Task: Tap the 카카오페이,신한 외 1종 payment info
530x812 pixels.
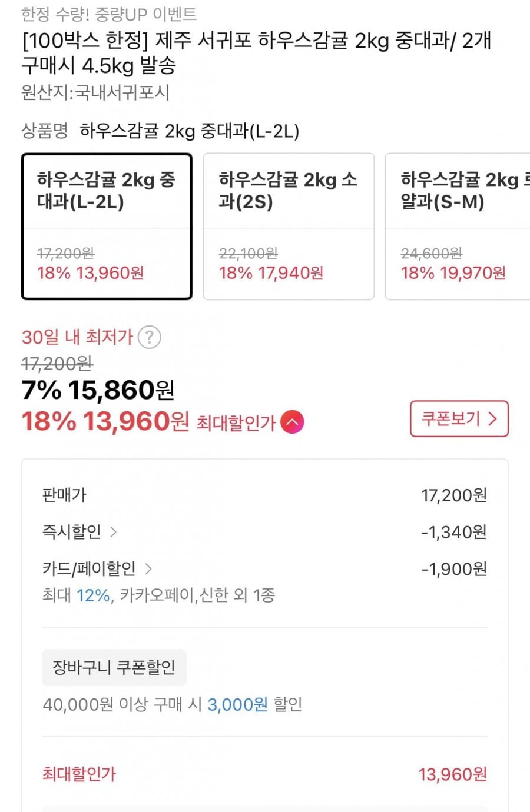Action: click(197, 595)
